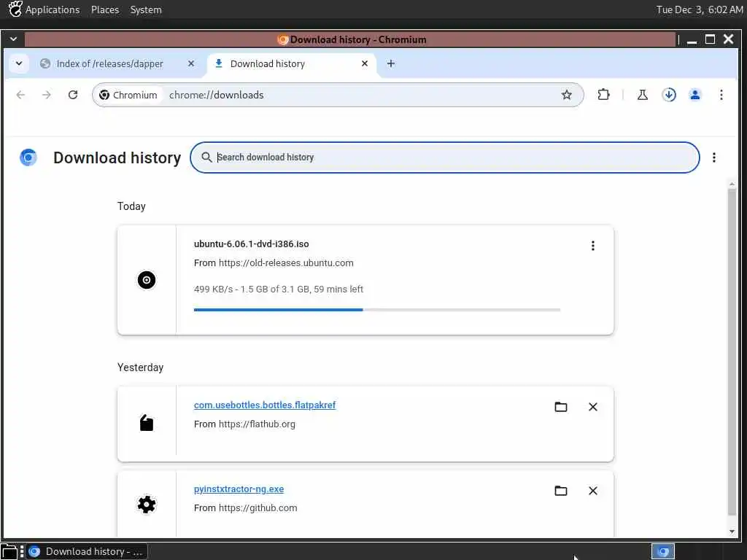Go back using the browser back arrow

[20, 95]
